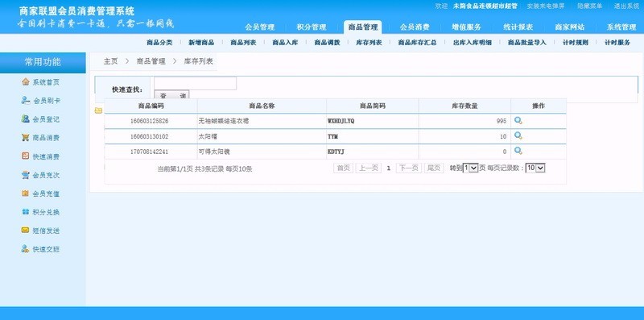The width and height of the screenshot is (644, 320).
Task: Click the 积分兑换 icon in sidebar
Action: [x=26, y=212]
